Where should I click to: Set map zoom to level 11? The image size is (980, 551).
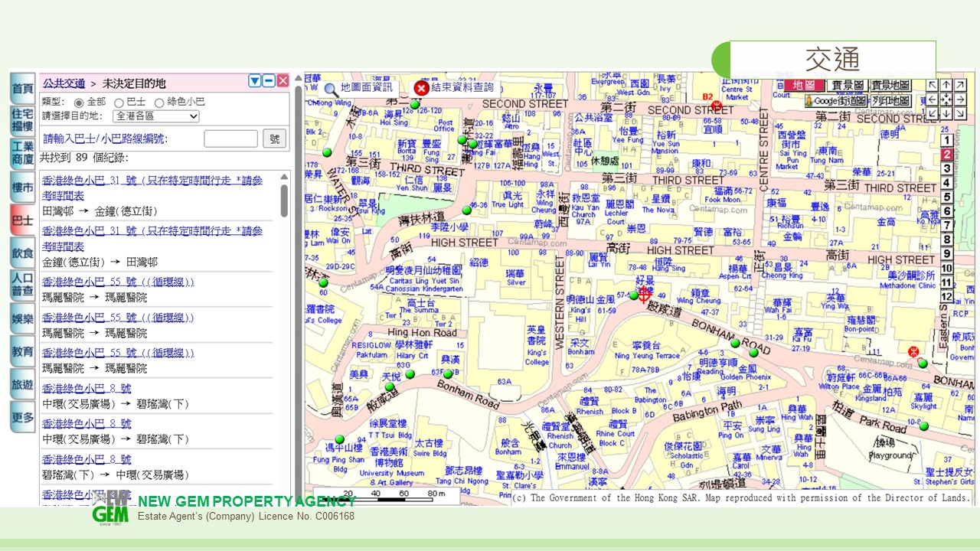946,282
